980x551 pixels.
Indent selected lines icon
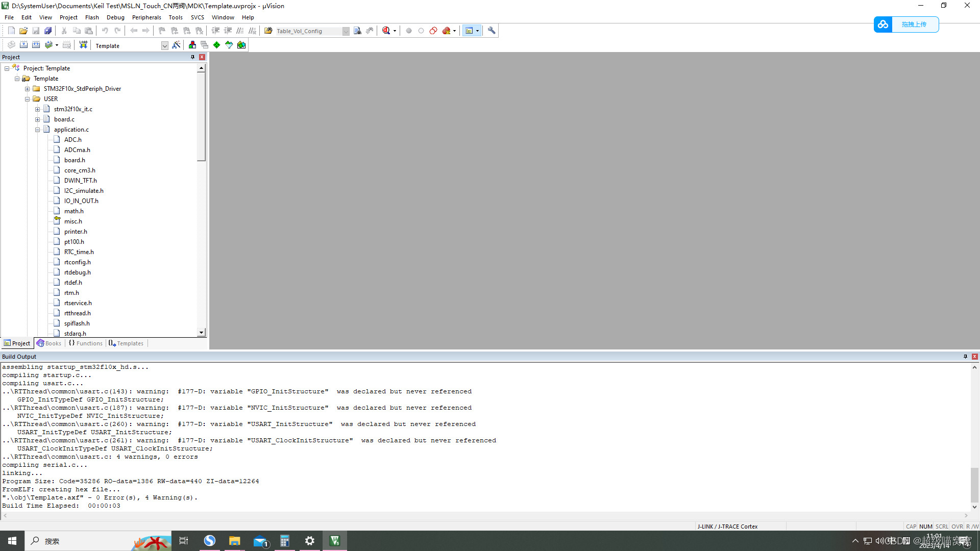click(x=216, y=31)
